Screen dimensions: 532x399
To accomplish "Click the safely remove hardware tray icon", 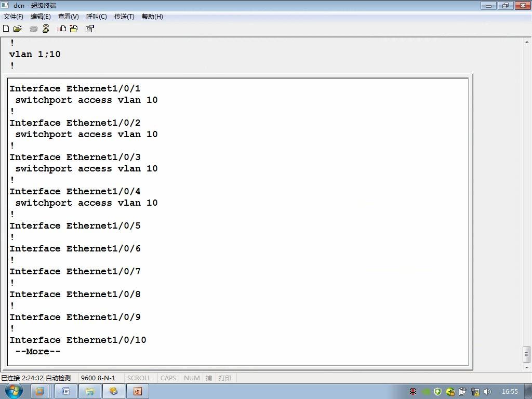I will tap(463, 392).
